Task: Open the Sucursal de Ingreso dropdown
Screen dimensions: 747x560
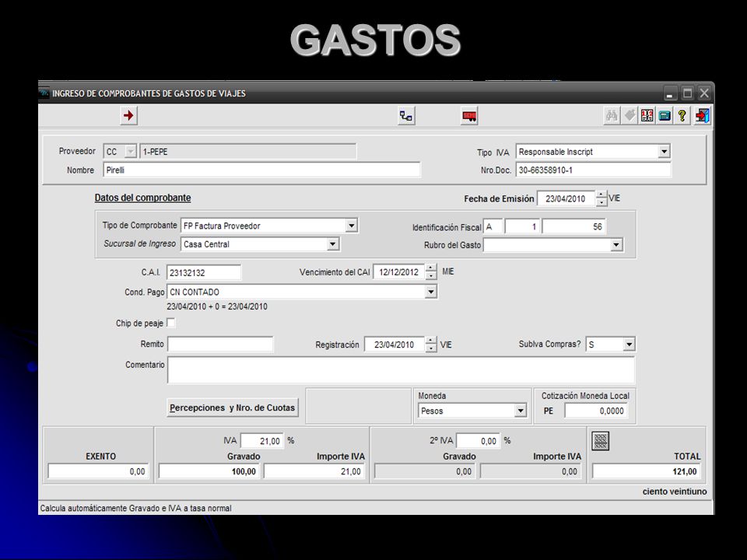Action: click(x=333, y=243)
